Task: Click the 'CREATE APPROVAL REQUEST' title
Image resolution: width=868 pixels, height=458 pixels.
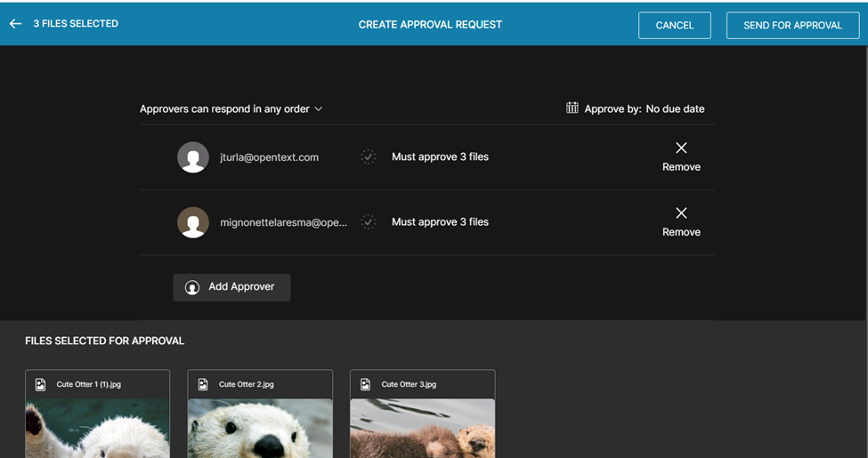Action: pyautogui.click(x=430, y=25)
